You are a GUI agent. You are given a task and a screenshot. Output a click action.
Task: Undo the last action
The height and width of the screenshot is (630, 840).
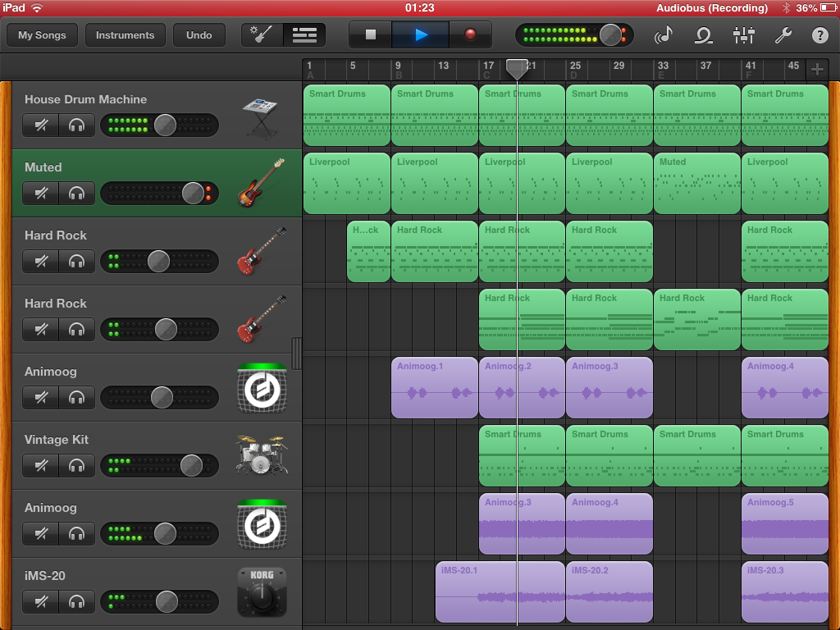click(199, 34)
